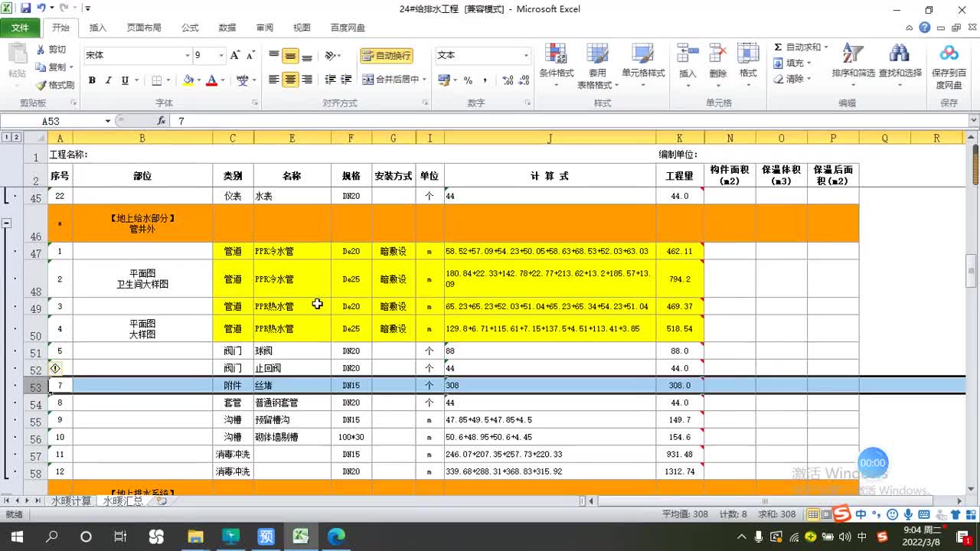Click the insert function fx icon
This screenshot has height=551, width=980.
click(162, 121)
